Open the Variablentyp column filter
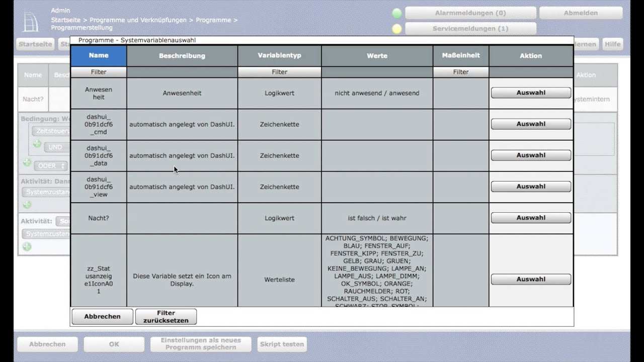The image size is (644, 362). click(x=279, y=72)
